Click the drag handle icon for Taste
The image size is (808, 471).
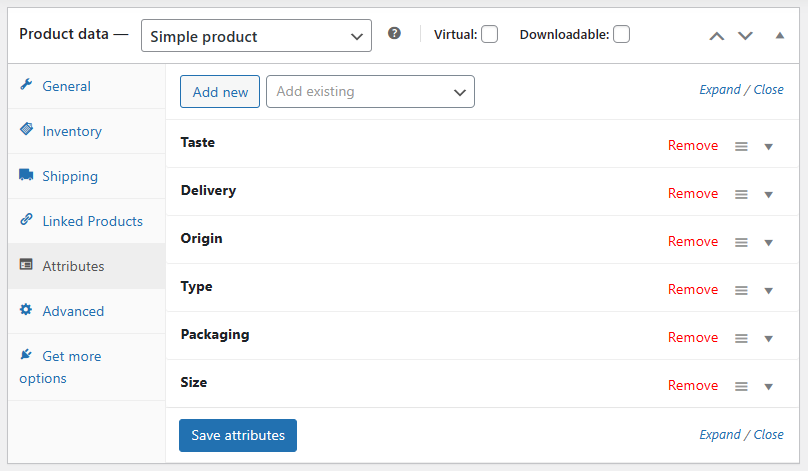coord(741,146)
